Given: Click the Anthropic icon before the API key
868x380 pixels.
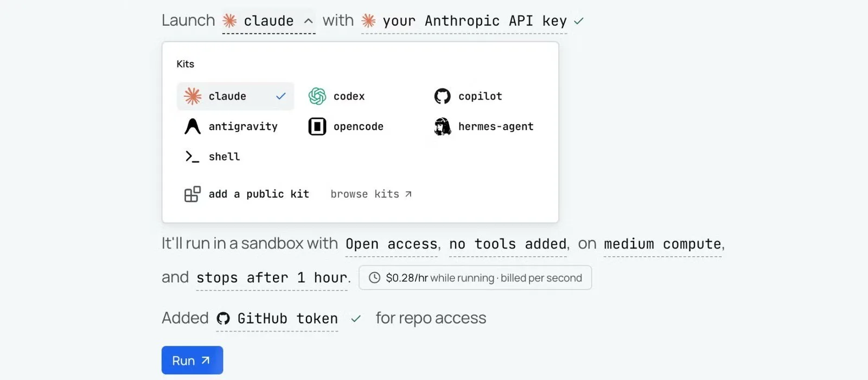Looking at the screenshot, I should [x=369, y=21].
